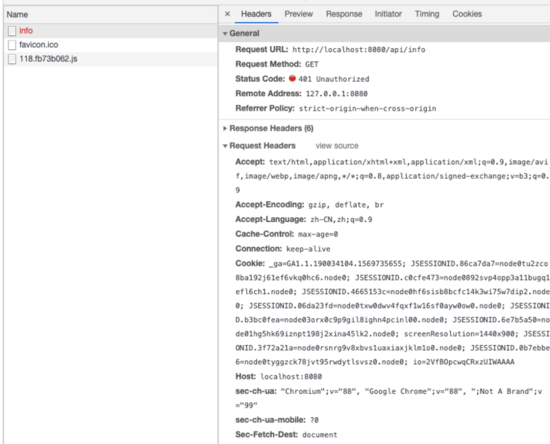The width and height of the screenshot is (550, 444).
Task: Click the file icon next to info
Action: [12, 31]
